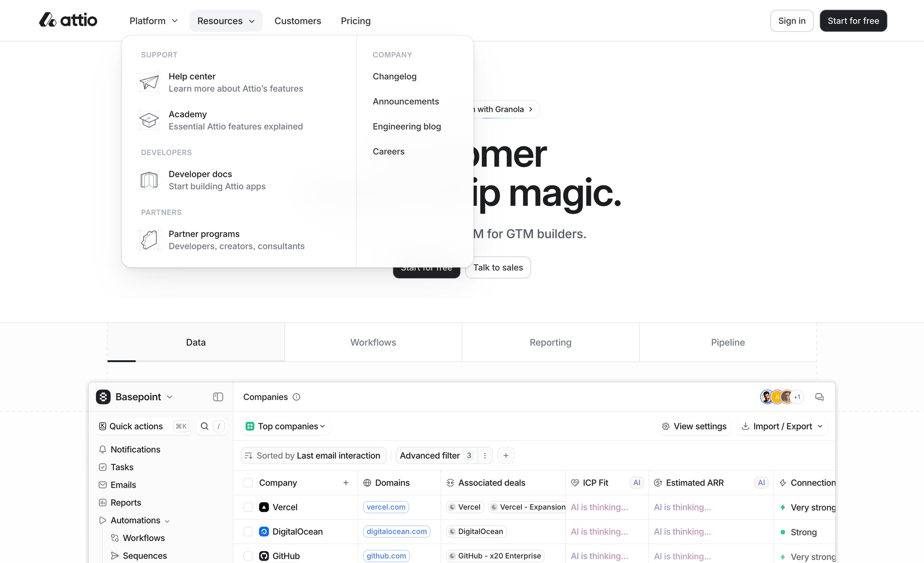Click the GitHub company logo icon
The height and width of the screenshot is (563, 924).
pyautogui.click(x=264, y=556)
